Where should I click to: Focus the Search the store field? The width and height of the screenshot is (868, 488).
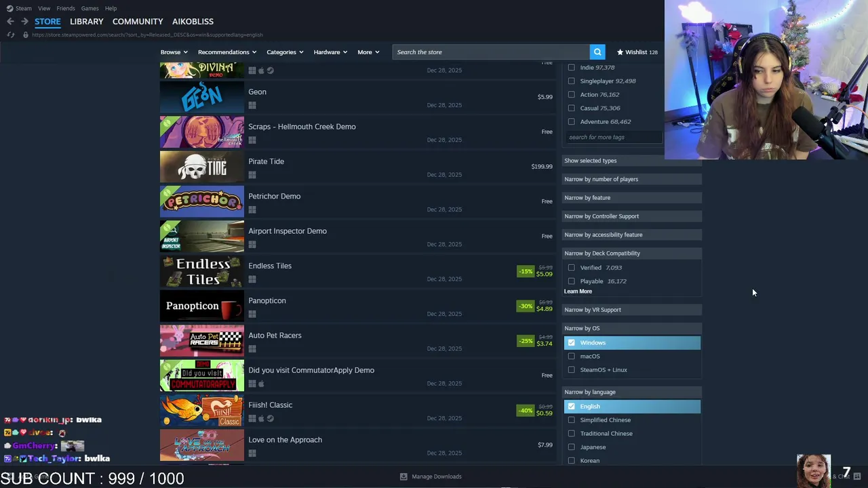pos(491,52)
